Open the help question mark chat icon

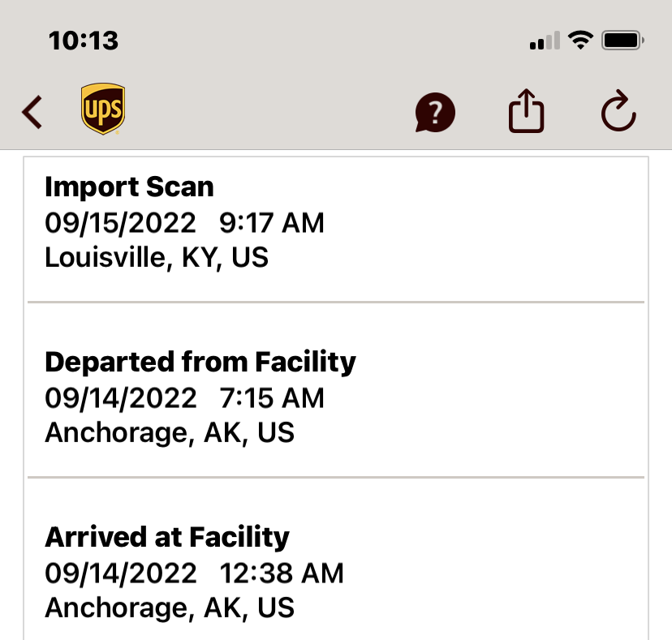pyautogui.click(x=435, y=112)
